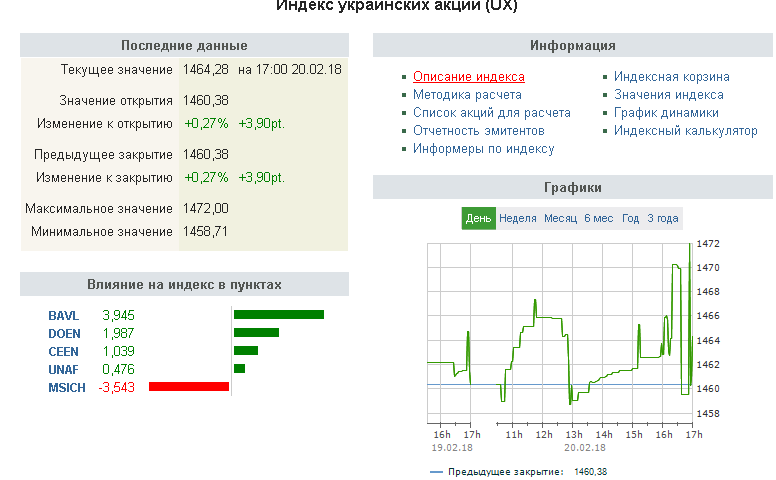776x480 pixels.
Task: Open Индексный калькулятор link
Action: coord(685,131)
